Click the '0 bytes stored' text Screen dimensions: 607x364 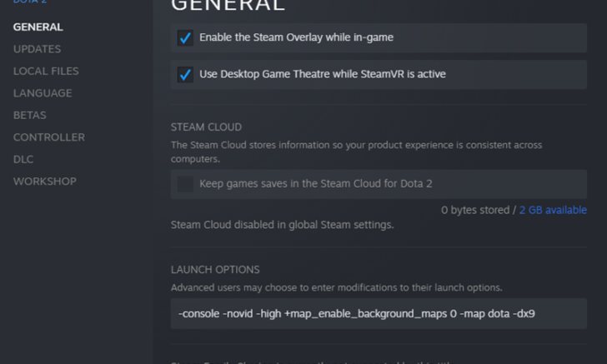(475, 210)
